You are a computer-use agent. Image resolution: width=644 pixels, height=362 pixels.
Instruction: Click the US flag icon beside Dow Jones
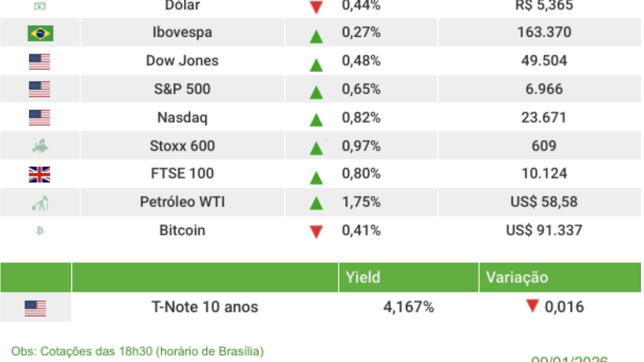coord(40,62)
